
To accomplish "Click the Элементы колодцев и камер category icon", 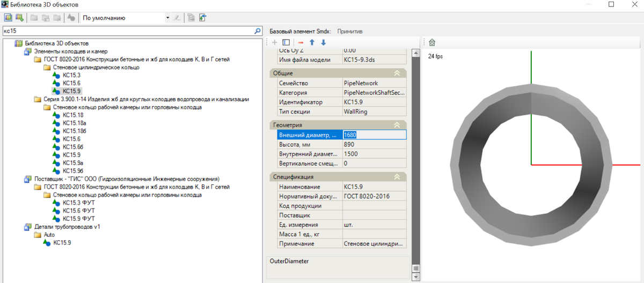I will point(28,51).
